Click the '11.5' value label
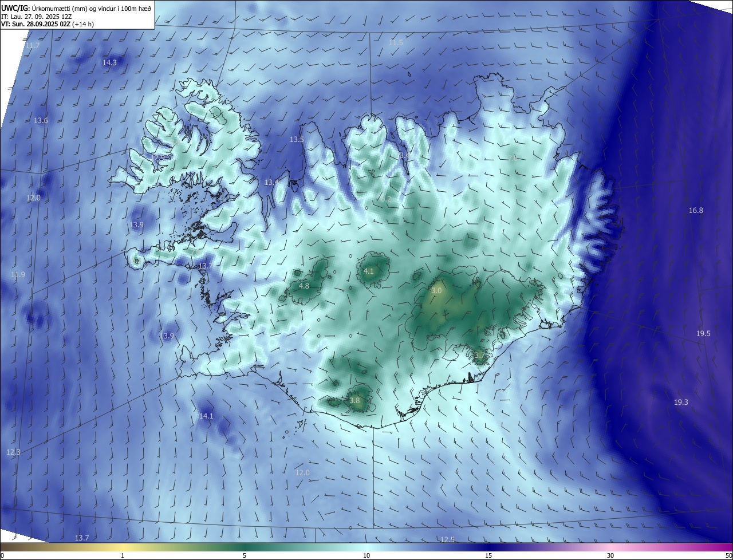 pyautogui.click(x=396, y=42)
